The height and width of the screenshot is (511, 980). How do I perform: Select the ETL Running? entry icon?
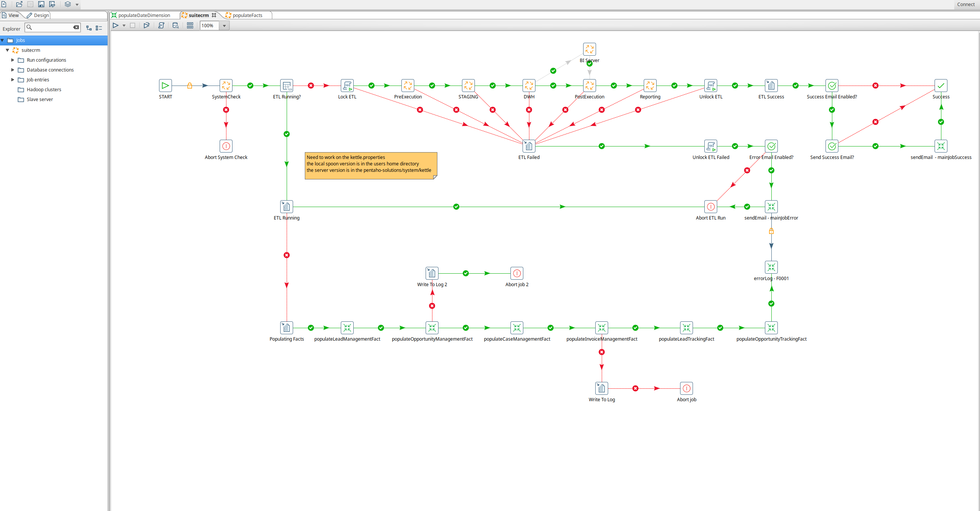(287, 86)
